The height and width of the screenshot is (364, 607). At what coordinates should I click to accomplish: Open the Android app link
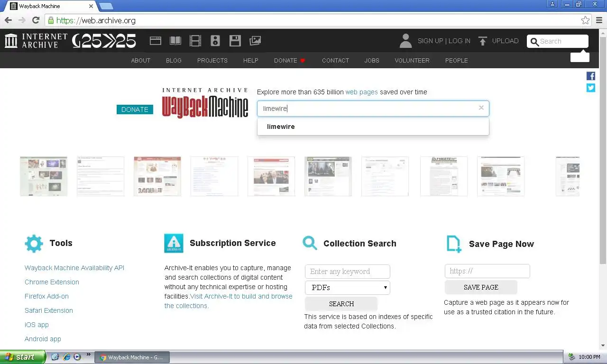43,339
